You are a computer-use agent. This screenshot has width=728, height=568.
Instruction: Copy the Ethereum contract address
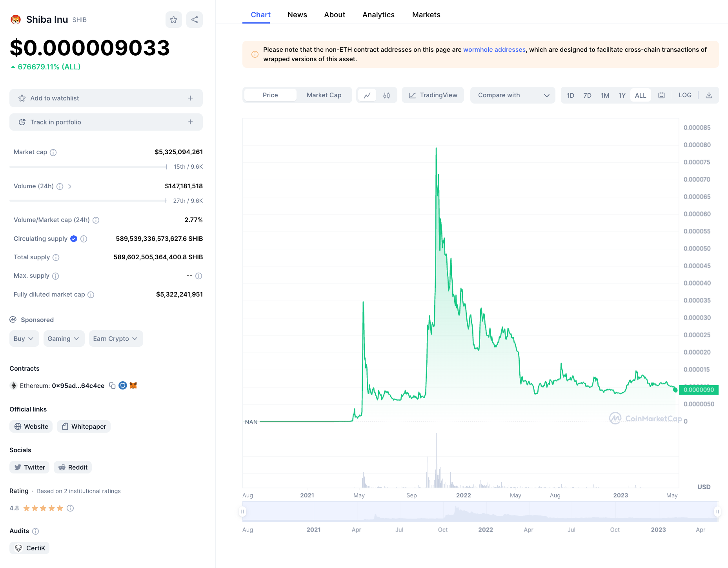coord(112,386)
